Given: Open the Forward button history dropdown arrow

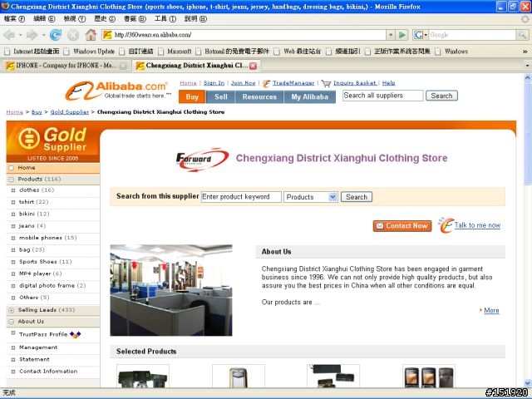Looking at the screenshot, I should 43,35.
